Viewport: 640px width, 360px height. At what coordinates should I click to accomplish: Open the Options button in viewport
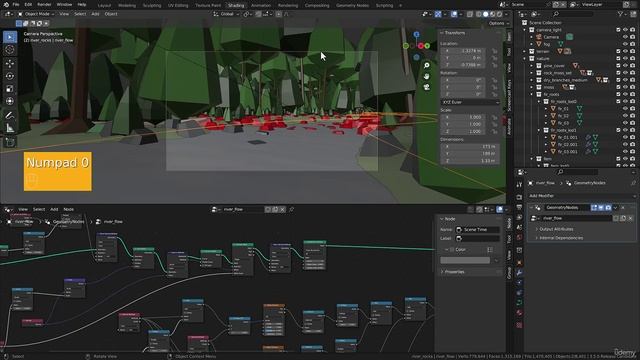point(499,23)
